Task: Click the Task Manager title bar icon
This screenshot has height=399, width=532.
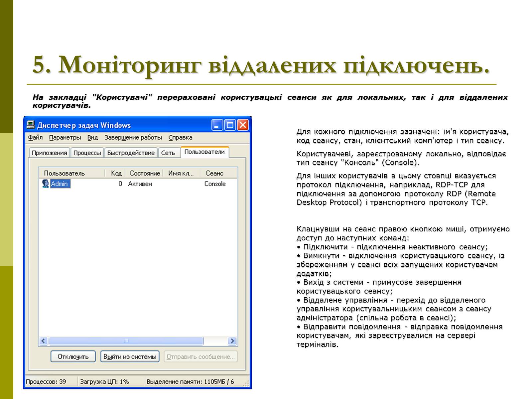Action: tap(31, 125)
